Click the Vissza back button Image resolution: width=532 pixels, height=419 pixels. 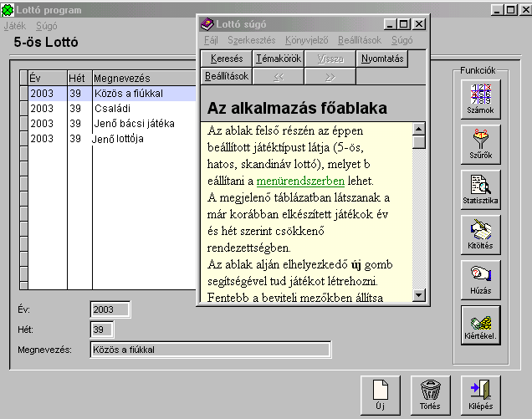click(330, 59)
